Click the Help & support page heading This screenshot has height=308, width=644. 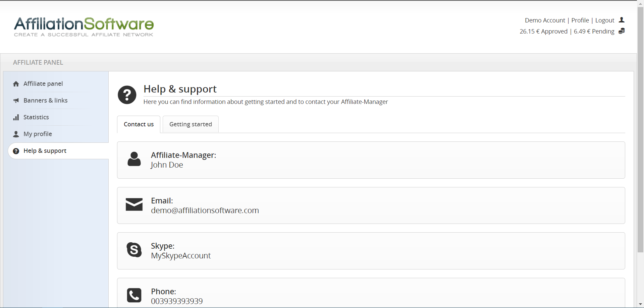tap(180, 89)
